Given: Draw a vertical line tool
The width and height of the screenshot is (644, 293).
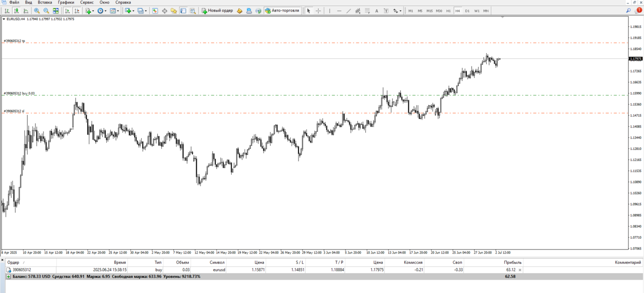Looking at the screenshot, I should tap(329, 10).
